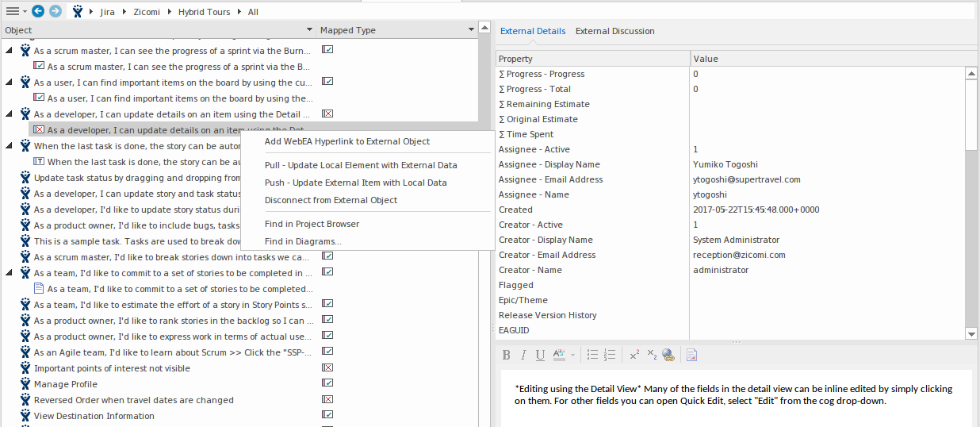Open the Mapped Type column dropdown
Viewport: 980px width, 427px height.
click(471, 30)
